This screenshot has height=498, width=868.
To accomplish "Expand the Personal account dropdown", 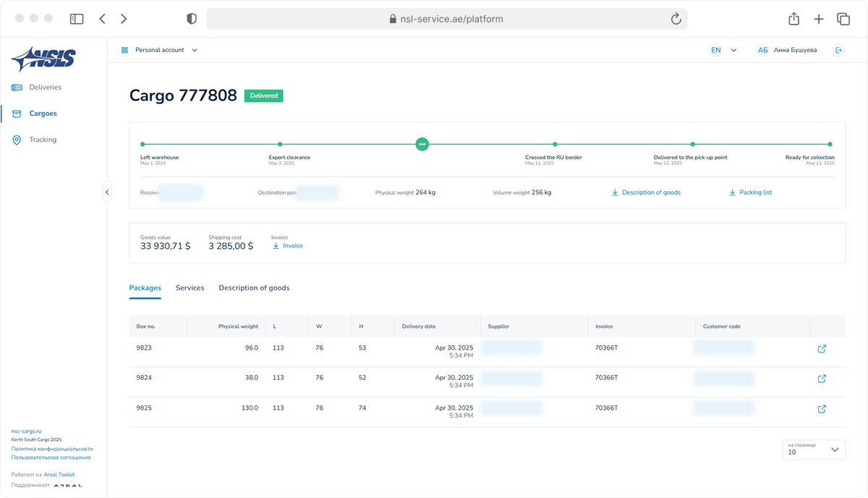I will (x=159, y=50).
